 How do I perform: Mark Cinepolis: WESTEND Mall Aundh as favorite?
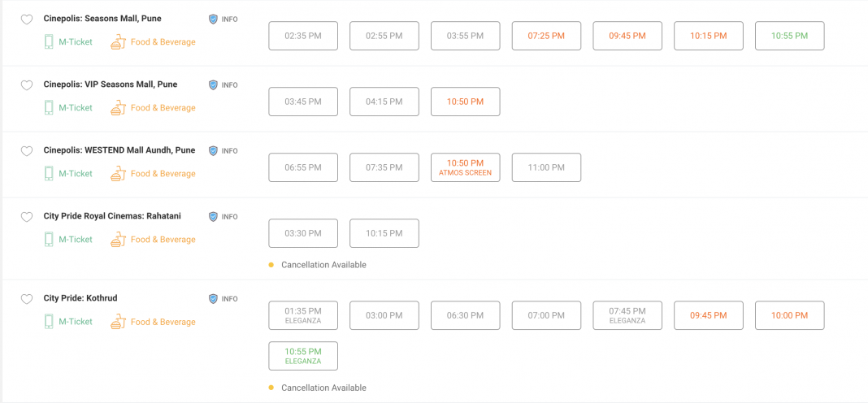point(26,151)
